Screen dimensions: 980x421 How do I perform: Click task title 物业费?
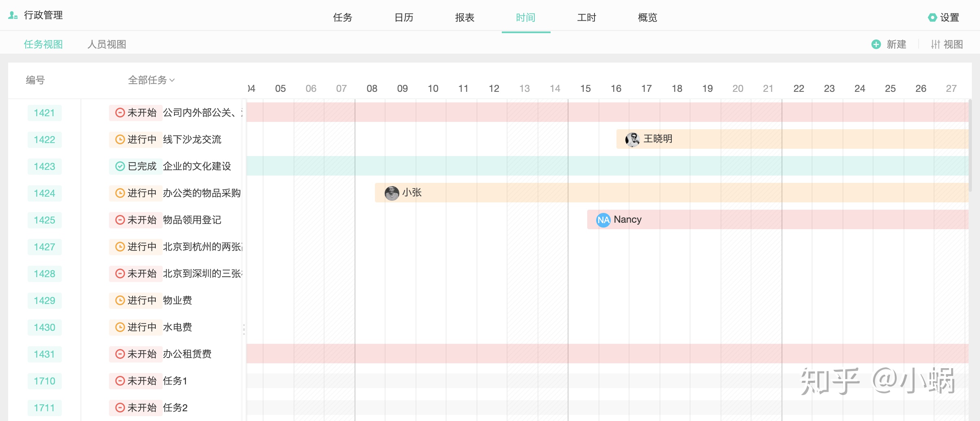click(177, 300)
